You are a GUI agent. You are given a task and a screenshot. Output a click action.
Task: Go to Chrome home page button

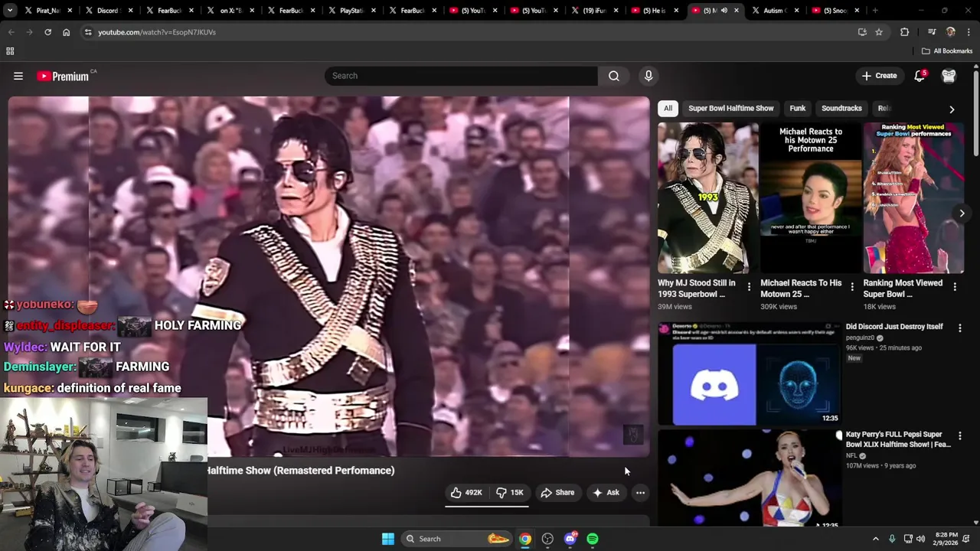67,32
